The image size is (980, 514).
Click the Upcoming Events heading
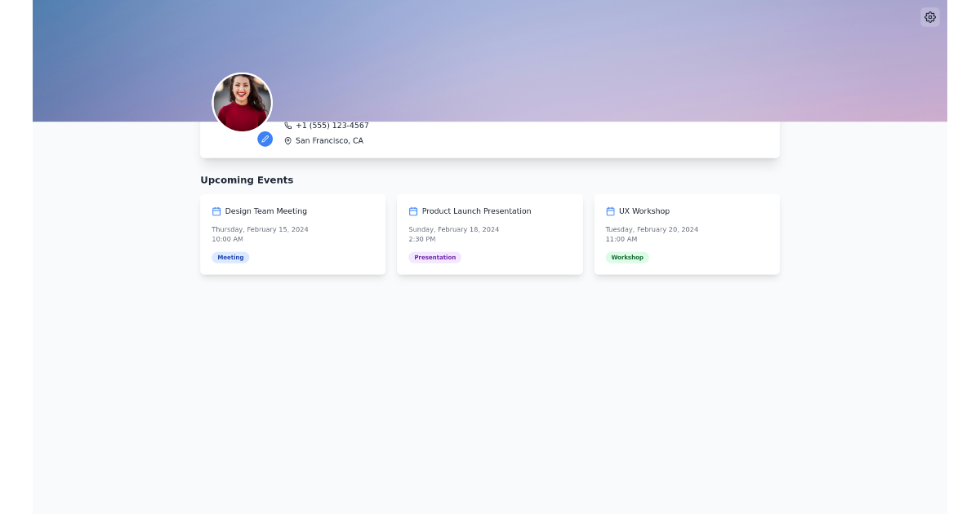click(x=247, y=179)
